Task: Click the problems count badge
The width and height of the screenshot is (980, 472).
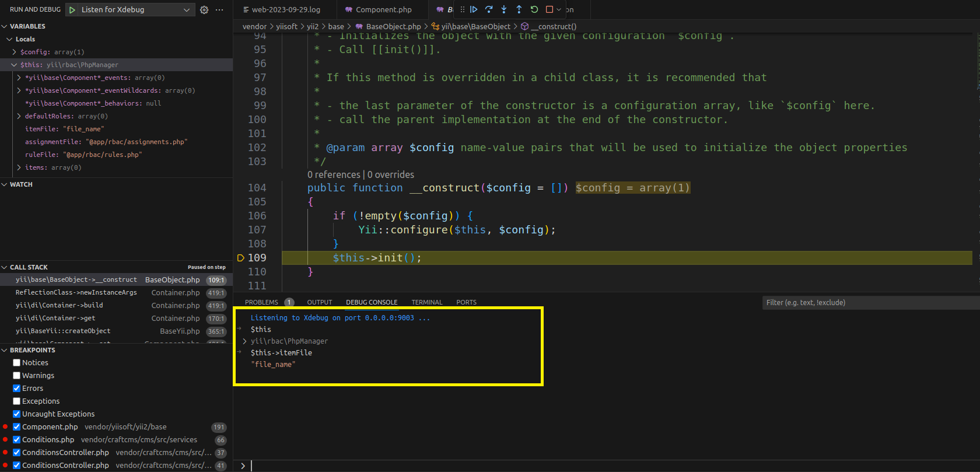Action: point(289,302)
